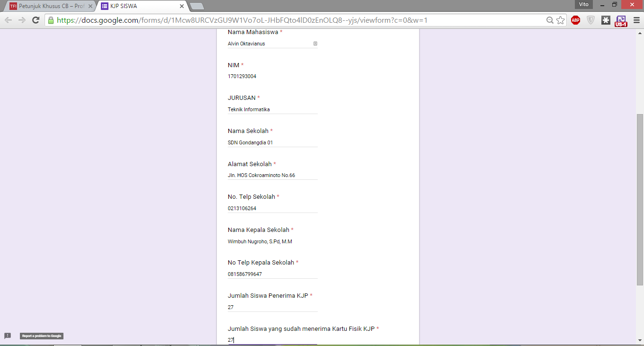Image resolution: width=644 pixels, height=346 pixels.
Task: Click the No. Telp Sekolah field
Action: click(272, 208)
